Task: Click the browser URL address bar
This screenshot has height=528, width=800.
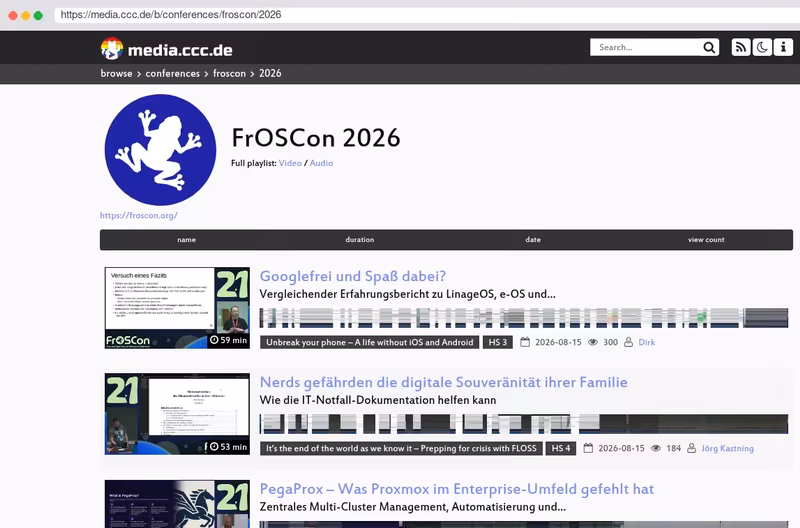Action: 426,15
